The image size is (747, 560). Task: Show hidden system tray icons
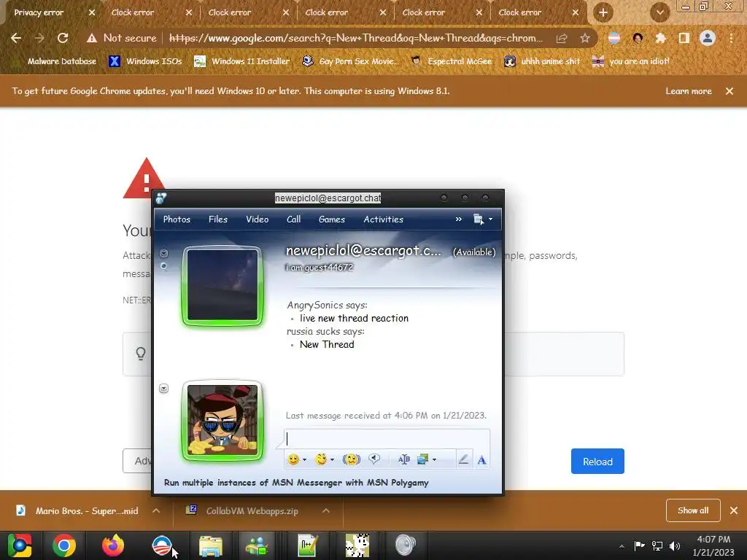coord(622,546)
